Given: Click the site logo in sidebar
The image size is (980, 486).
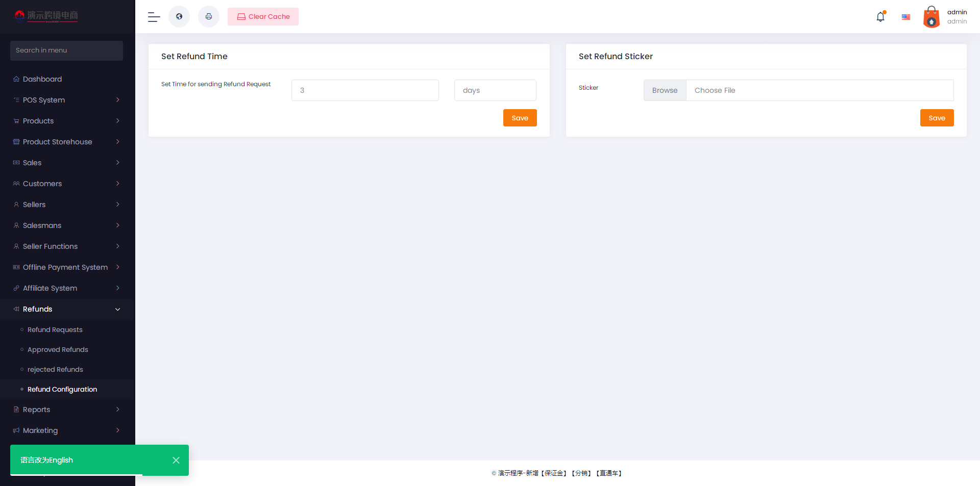Looking at the screenshot, I should (x=46, y=16).
